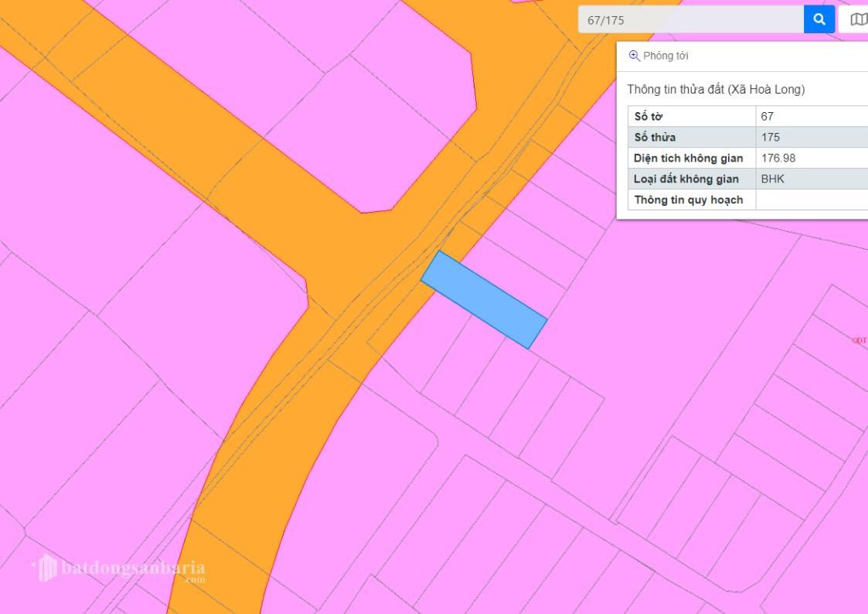Select the Số tờ value 67
Image resolution: width=868 pixels, height=614 pixels.
pos(767,117)
